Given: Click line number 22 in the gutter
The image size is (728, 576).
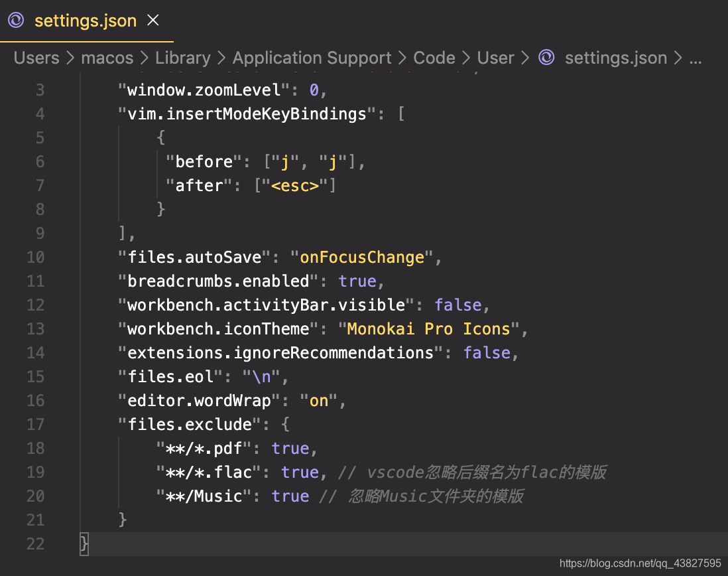Looking at the screenshot, I should tap(36, 543).
